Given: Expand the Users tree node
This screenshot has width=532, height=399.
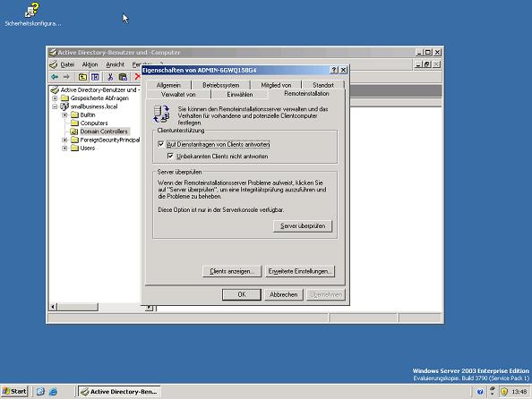Looking at the screenshot, I should [x=64, y=149].
